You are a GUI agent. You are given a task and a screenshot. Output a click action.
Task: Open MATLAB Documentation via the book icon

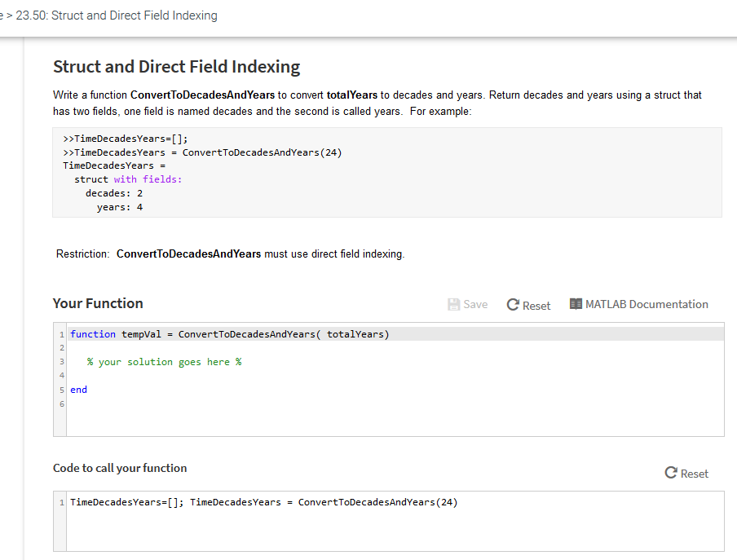click(576, 304)
